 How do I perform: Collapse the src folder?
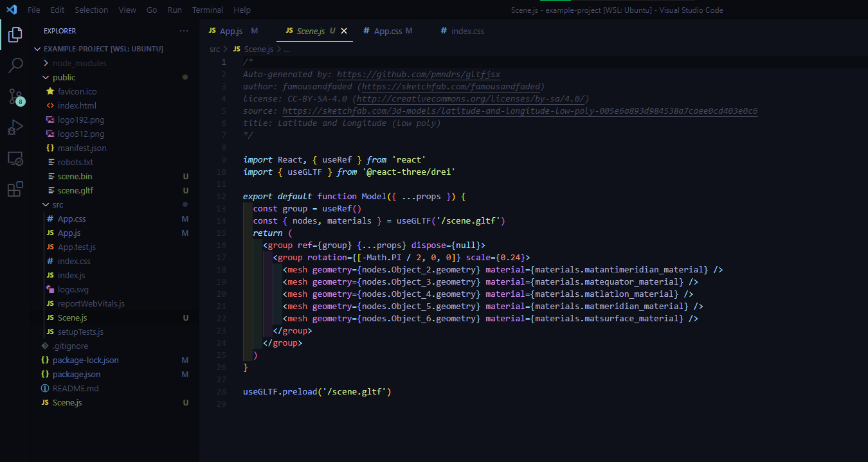coord(46,204)
